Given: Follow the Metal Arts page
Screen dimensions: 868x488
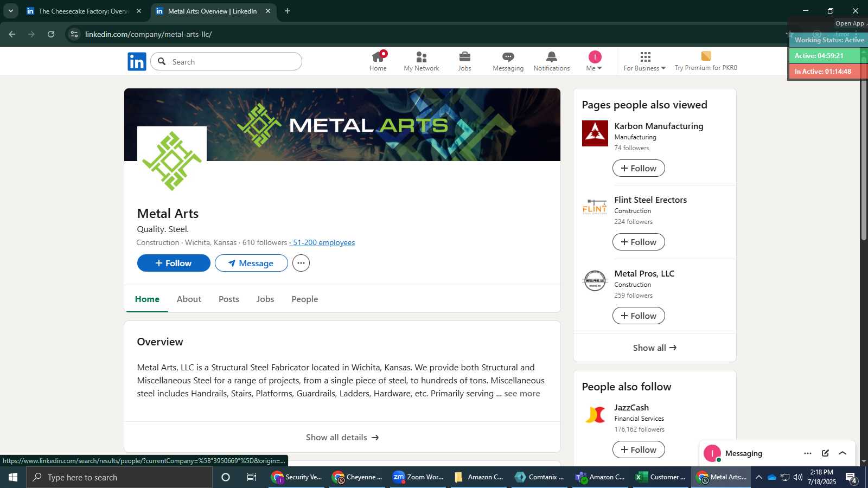Looking at the screenshot, I should [174, 263].
